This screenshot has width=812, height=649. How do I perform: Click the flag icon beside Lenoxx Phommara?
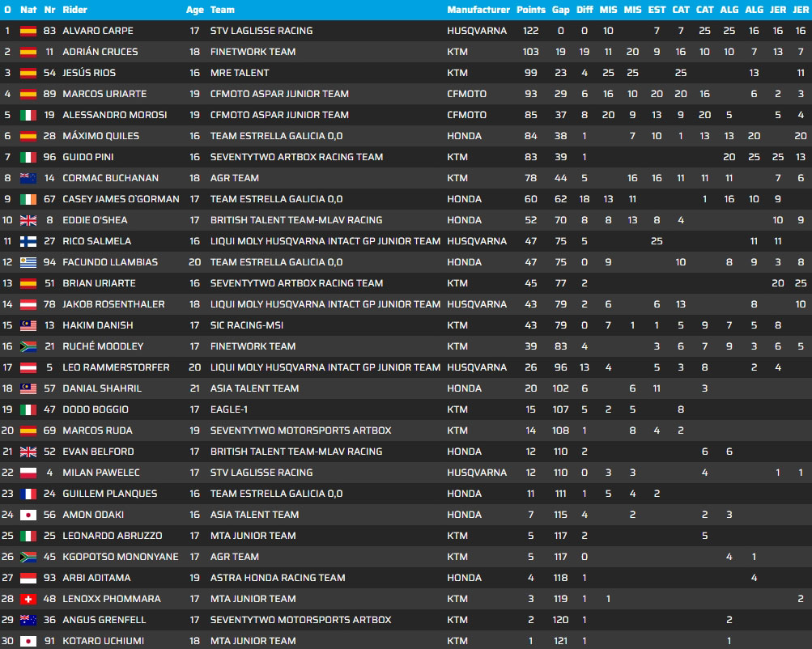[28, 599]
